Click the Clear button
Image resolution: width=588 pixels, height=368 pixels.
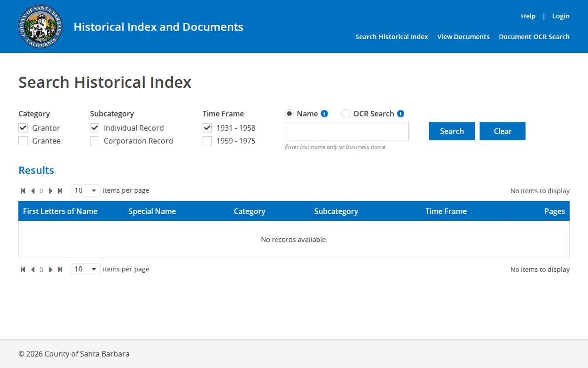(503, 131)
